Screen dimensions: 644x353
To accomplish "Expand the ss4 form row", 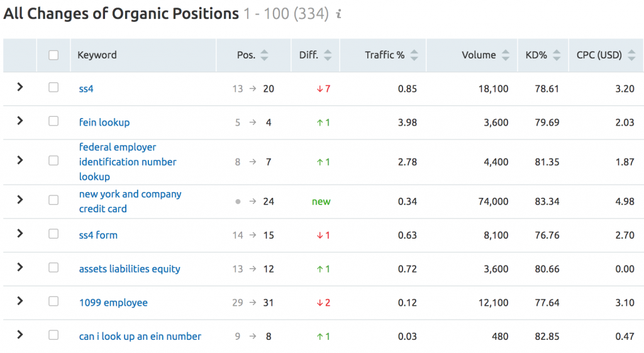I will click(19, 233).
